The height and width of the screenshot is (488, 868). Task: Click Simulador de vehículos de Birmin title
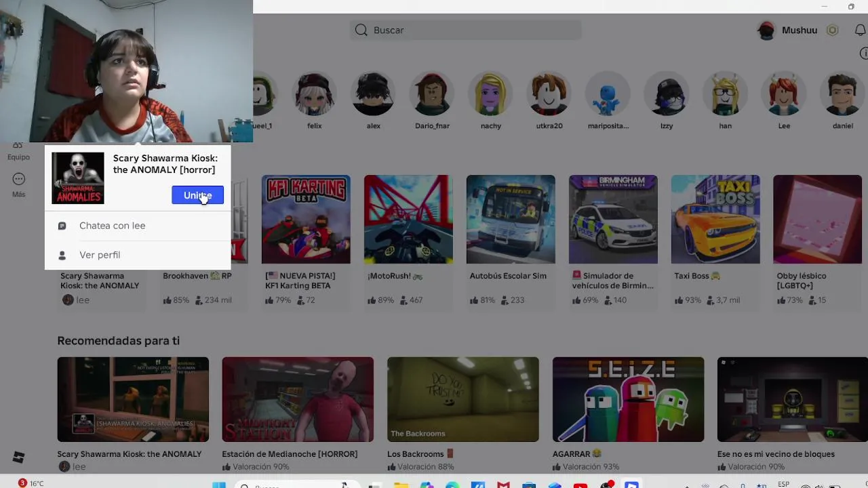pyautogui.click(x=612, y=281)
